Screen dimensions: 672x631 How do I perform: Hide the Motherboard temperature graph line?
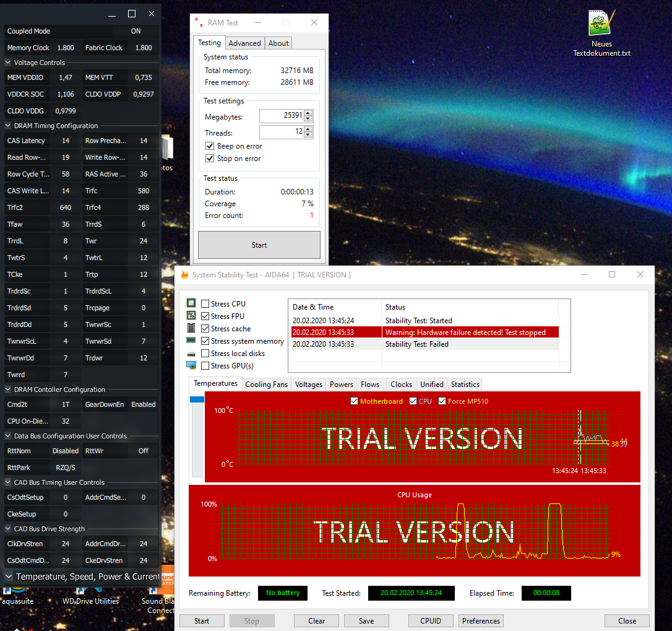tap(354, 401)
